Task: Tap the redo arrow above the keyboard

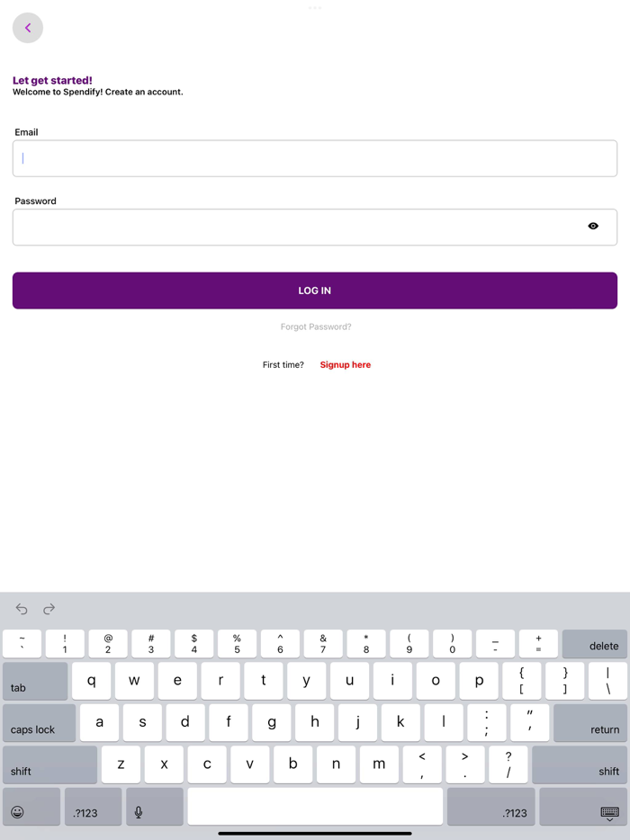Action: pyautogui.click(x=49, y=609)
